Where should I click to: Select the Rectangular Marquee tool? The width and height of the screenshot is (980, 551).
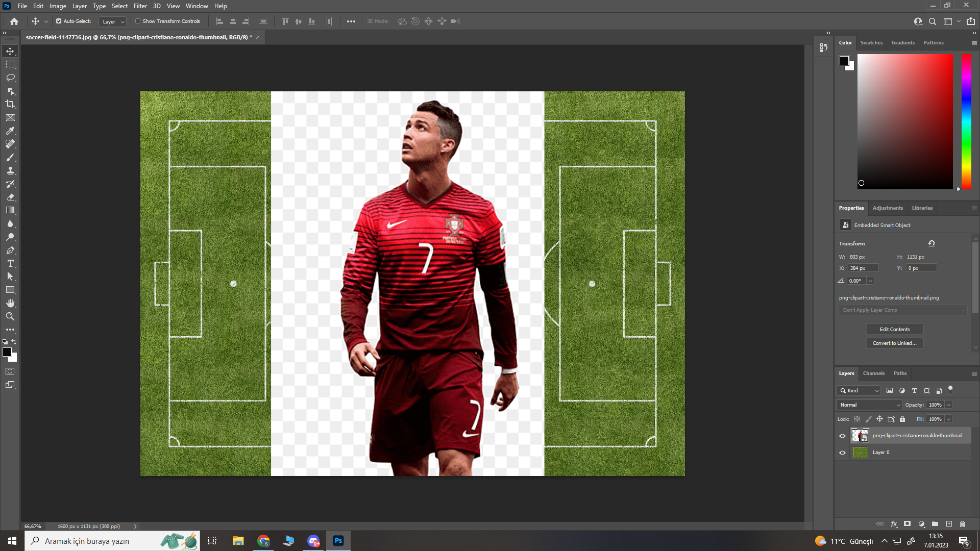pyautogui.click(x=10, y=64)
